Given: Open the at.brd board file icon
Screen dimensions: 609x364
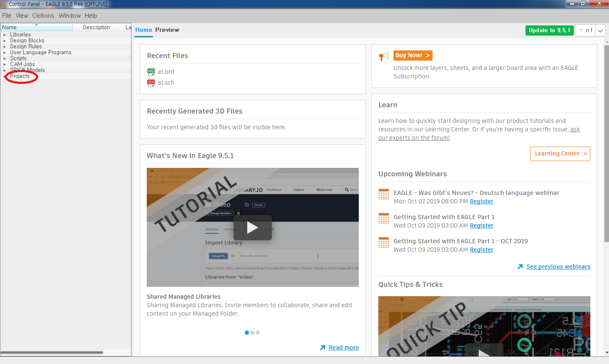Looking at the screenshot, I should pos(151,72).
